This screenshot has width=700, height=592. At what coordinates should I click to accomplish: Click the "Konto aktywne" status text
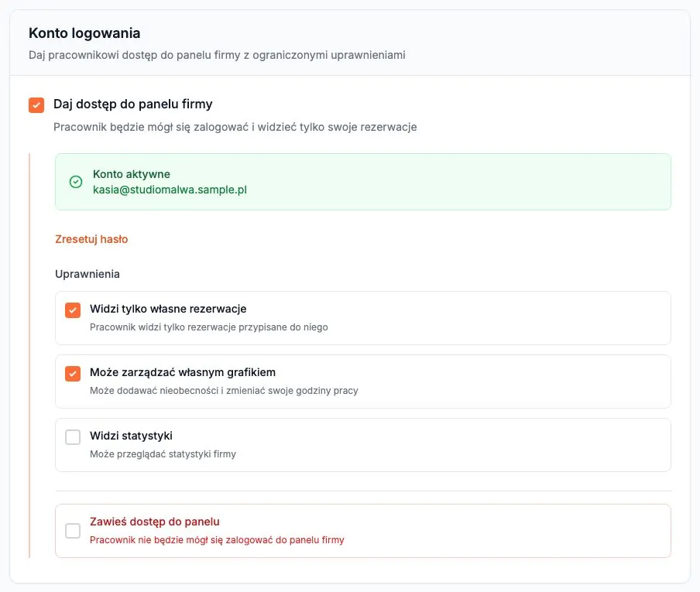point(132,174)
